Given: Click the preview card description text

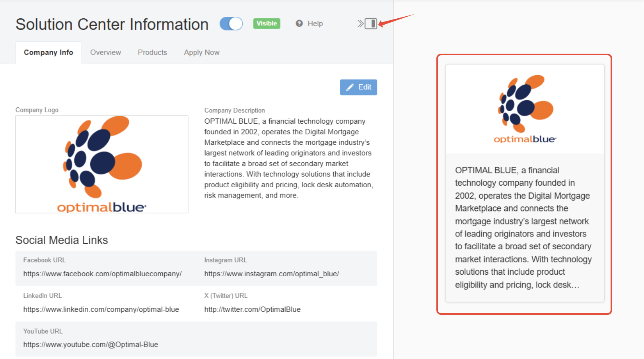Looking at the screenshot, I should click(523, 227).
